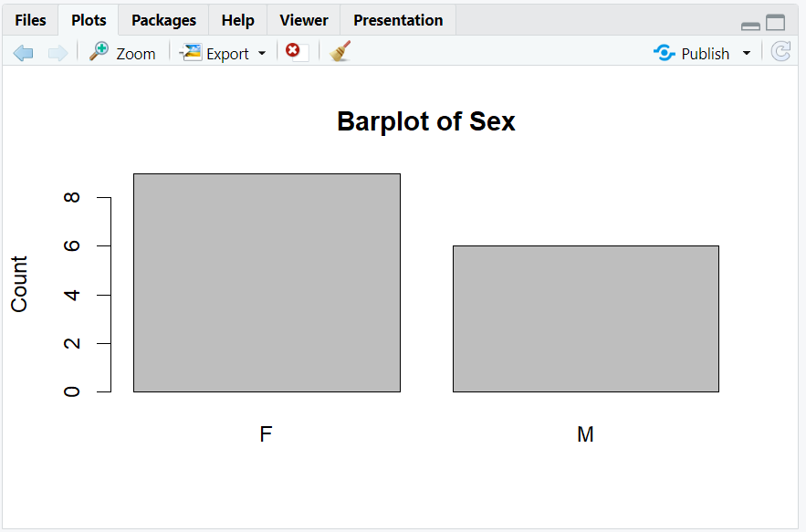Viewport: 806px width, 532px height.
Task: Click the gray M bar of the chart
Action: [585, 318]
